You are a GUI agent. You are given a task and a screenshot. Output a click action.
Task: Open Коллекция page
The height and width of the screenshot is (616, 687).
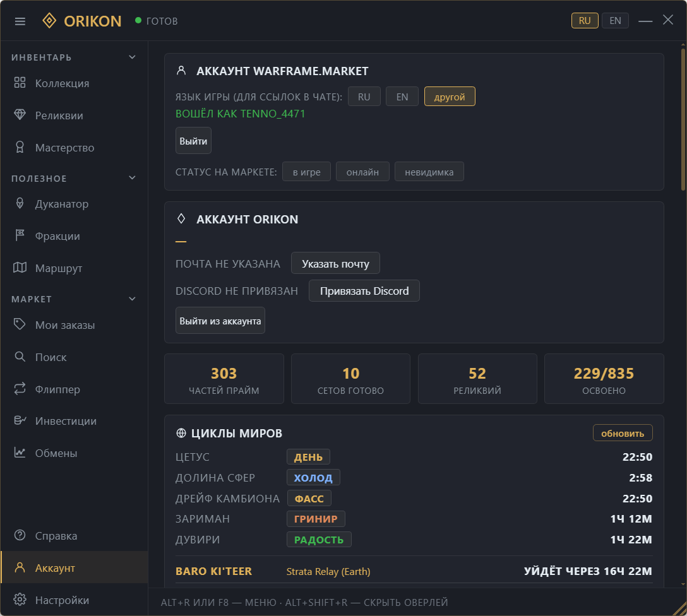74,83
